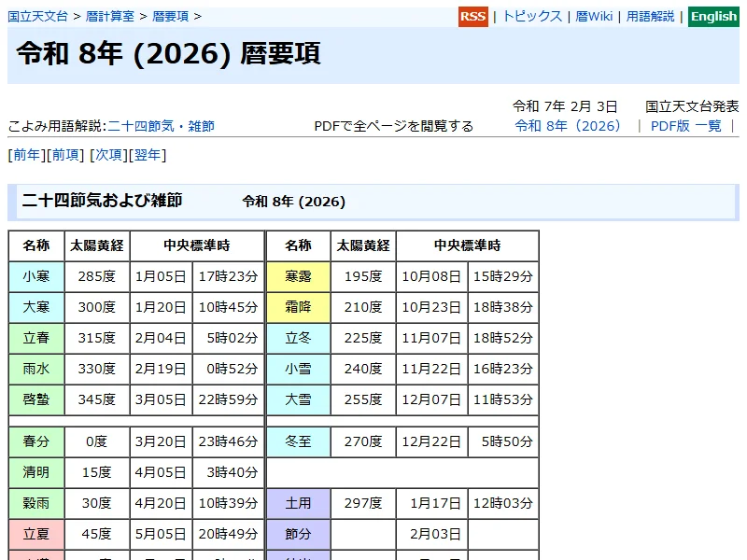Open the PDF版 一覧 link
This screenshot has width=747, height=560.
coord(686,126)
